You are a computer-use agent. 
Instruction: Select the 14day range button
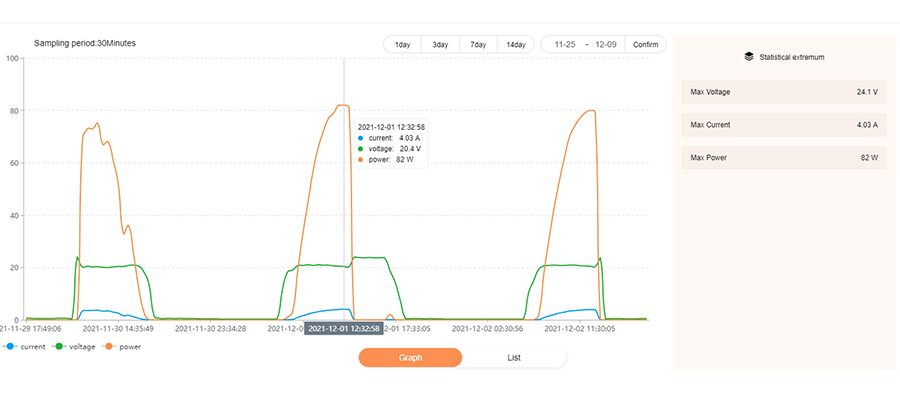[x=515, y=45]
